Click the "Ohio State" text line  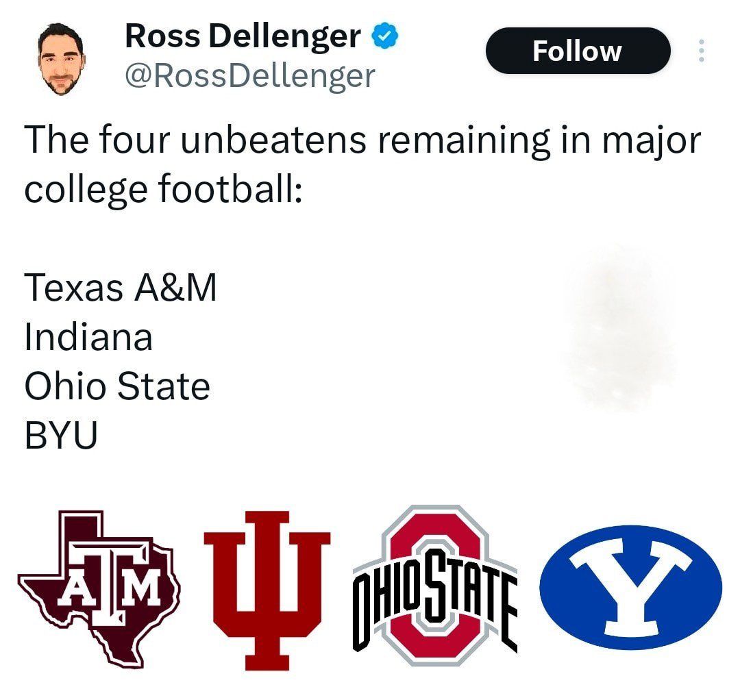[117, 386]
